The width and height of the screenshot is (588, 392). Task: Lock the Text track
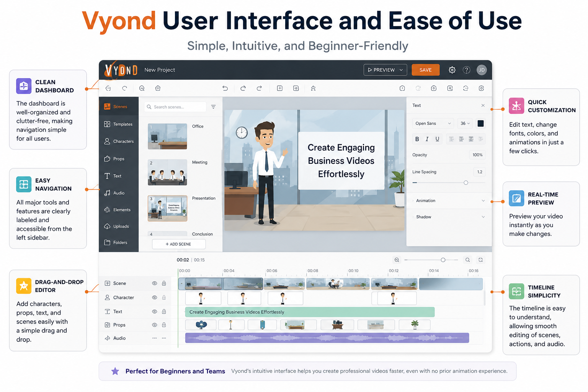pyautogui.click(x=164, y=312)
